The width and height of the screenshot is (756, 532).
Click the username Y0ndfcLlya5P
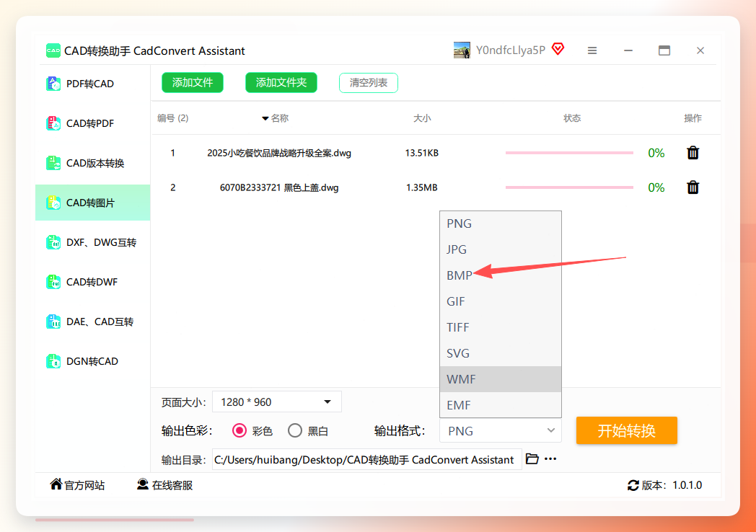(511, 50)
